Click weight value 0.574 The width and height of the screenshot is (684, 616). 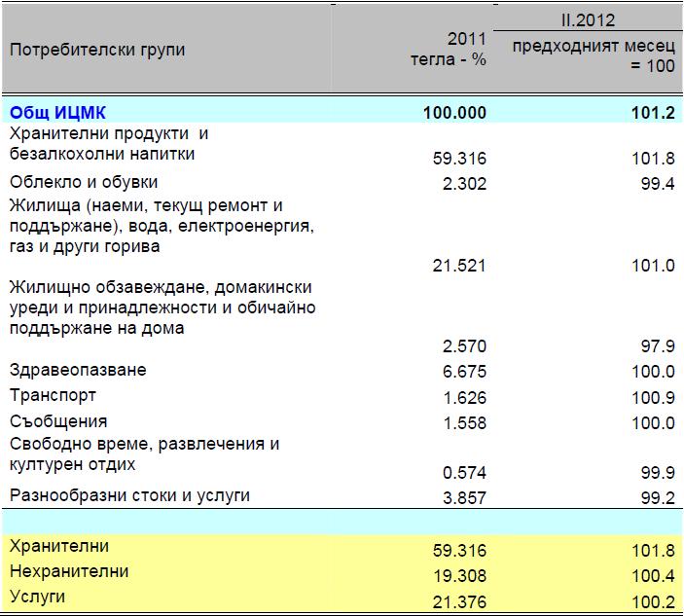click(x=464, y=473)
